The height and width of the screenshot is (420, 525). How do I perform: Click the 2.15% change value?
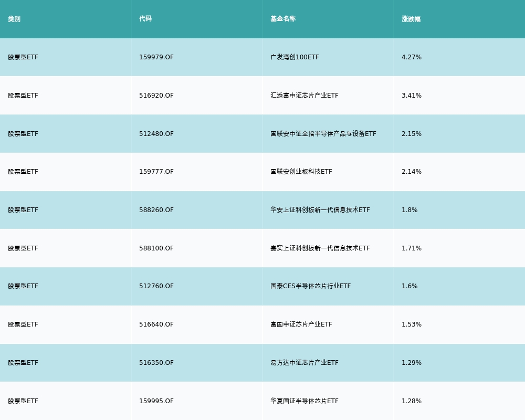tap(412, 134)
